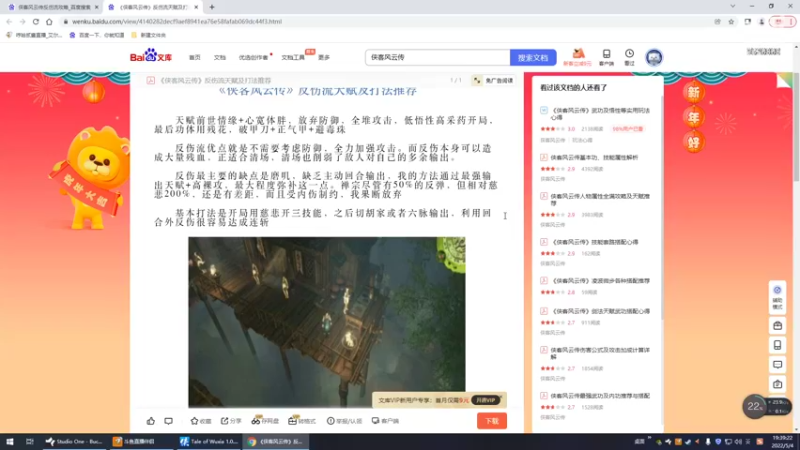800x450 pixels.
Task: Open related doc 武功及悟性等实用玩法心得
Action: (600, 114)
